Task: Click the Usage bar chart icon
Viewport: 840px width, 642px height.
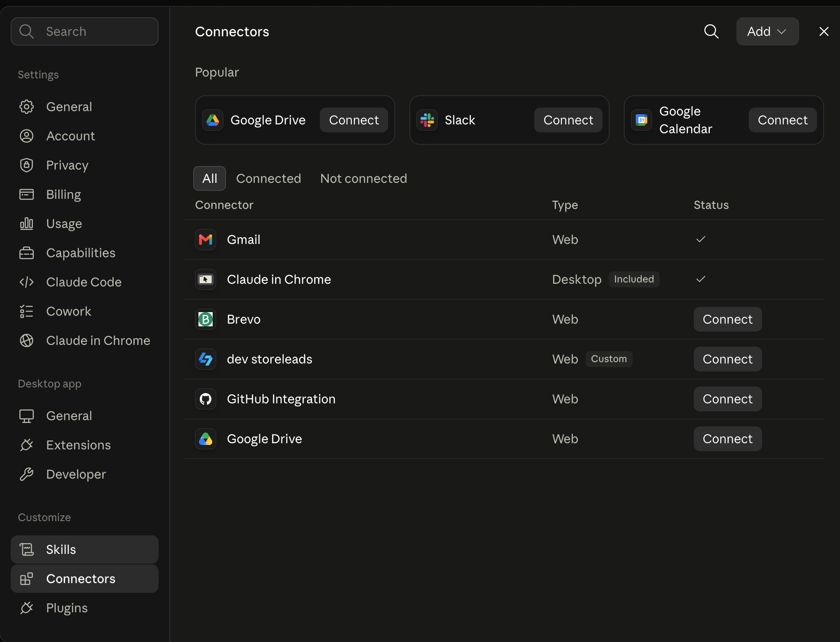Action: pos(27,224)
